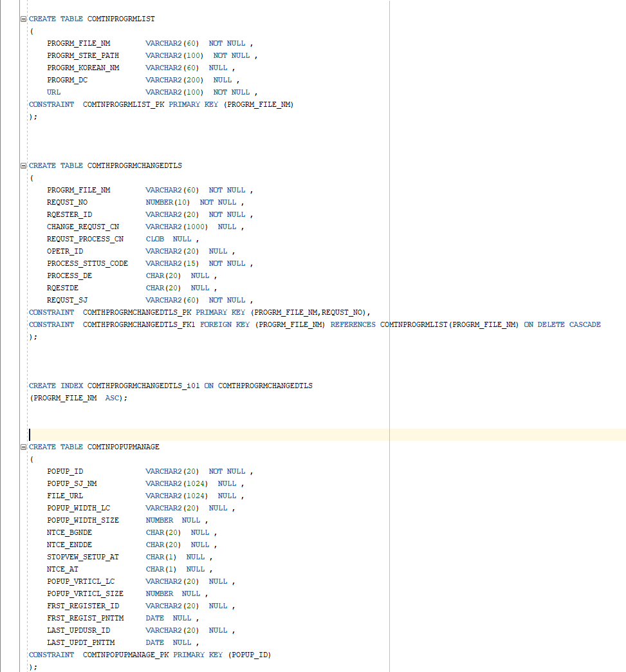Image resolution: width=626 pixels, height=672 pixels.
Task: Click VARCHAR2(1000) type of CHANGE_REQUST_CN
Action: tap(176, 227)
